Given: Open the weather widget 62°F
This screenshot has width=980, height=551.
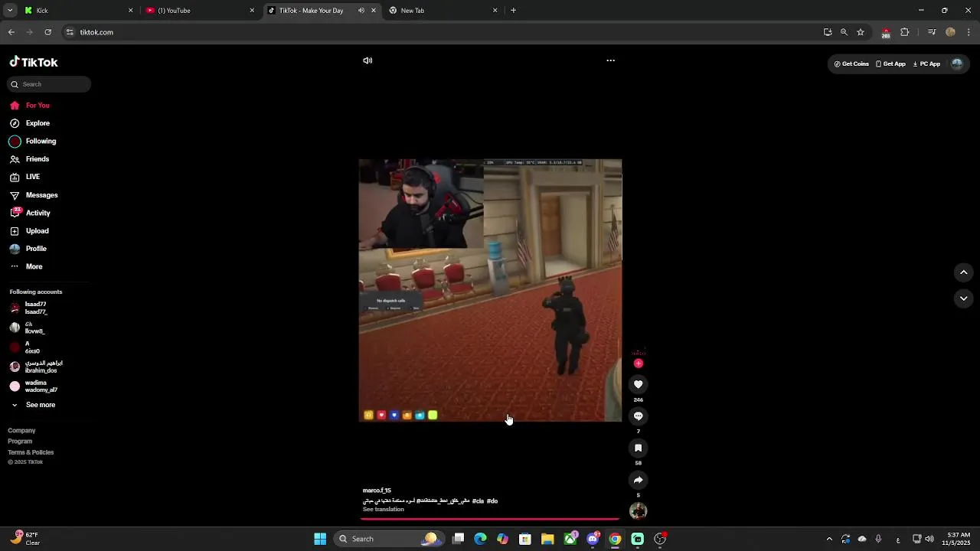Looking at the screenshot, I should coord(24,539).
